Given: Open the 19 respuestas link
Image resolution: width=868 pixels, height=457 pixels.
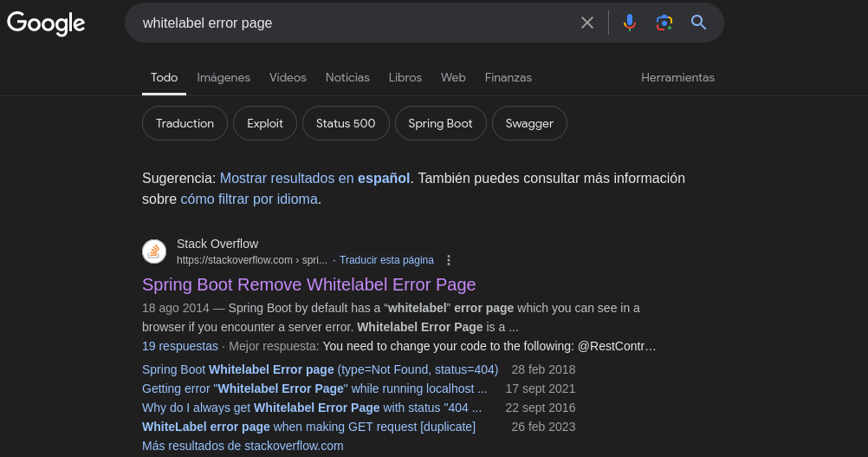Looking at the screenshot, I should [180, 346].
